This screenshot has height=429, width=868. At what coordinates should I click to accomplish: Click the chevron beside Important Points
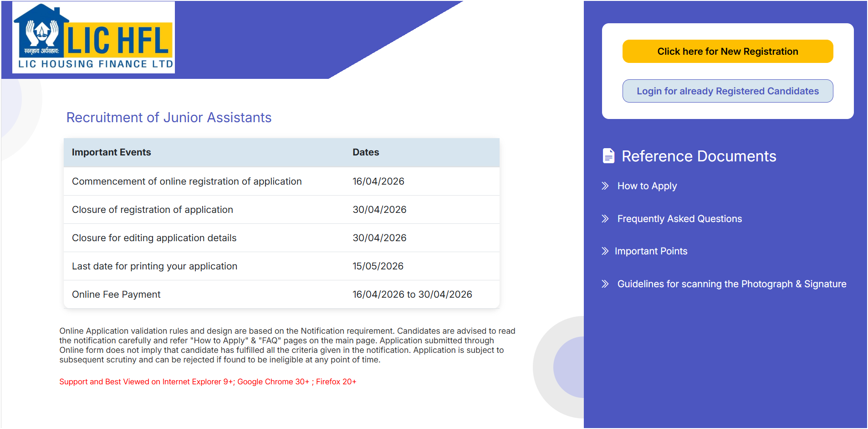(x=606, y=251)
